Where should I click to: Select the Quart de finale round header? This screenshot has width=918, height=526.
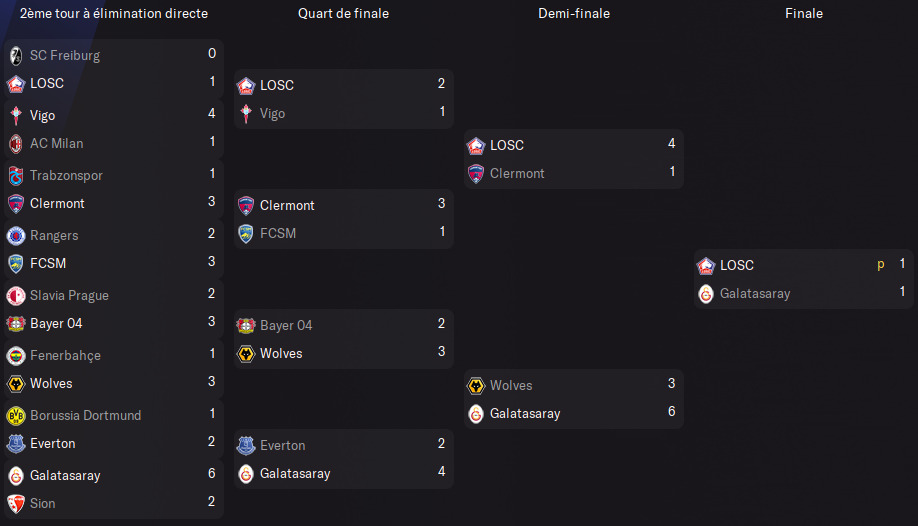pyautogui.click(x=343, y=13)
